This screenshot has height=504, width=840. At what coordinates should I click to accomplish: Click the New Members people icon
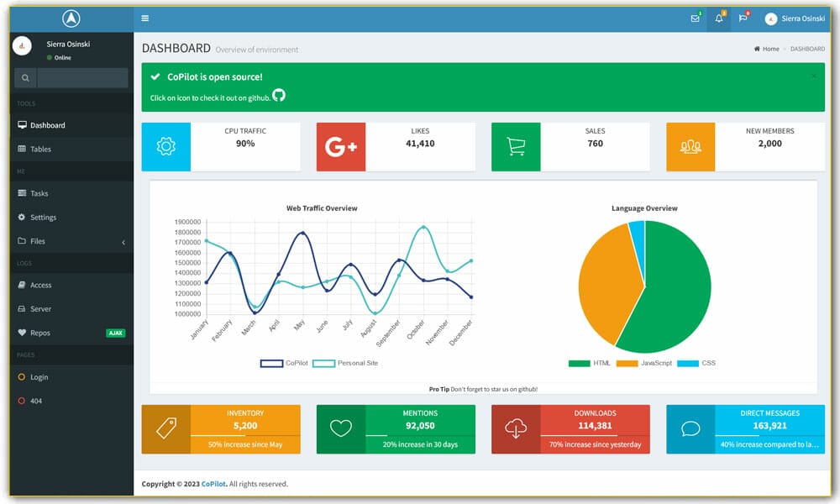click(x=690, y=147)
